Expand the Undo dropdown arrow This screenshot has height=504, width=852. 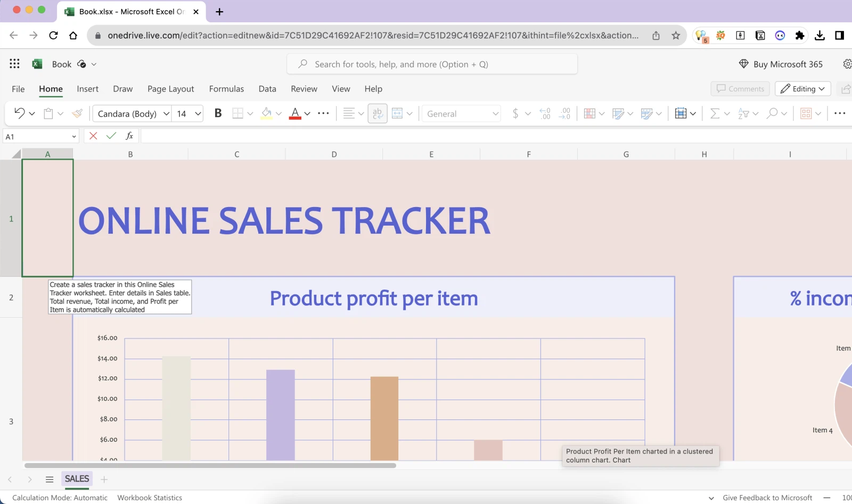pyautogui.click(x=32, y=113)
